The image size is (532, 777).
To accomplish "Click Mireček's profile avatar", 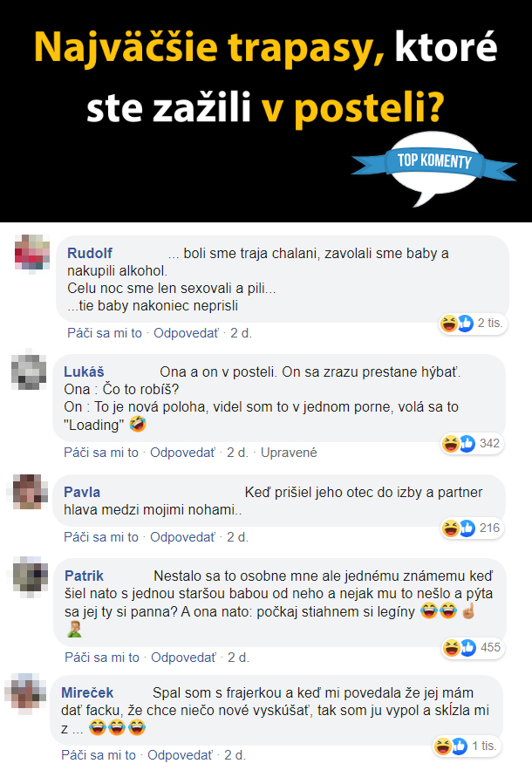I will coord(26,692).
